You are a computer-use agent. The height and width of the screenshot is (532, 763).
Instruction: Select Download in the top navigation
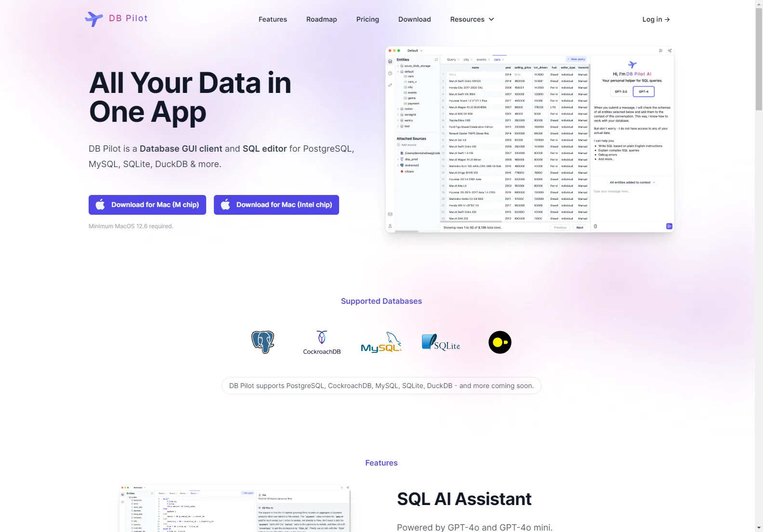(x=415, y=19)
